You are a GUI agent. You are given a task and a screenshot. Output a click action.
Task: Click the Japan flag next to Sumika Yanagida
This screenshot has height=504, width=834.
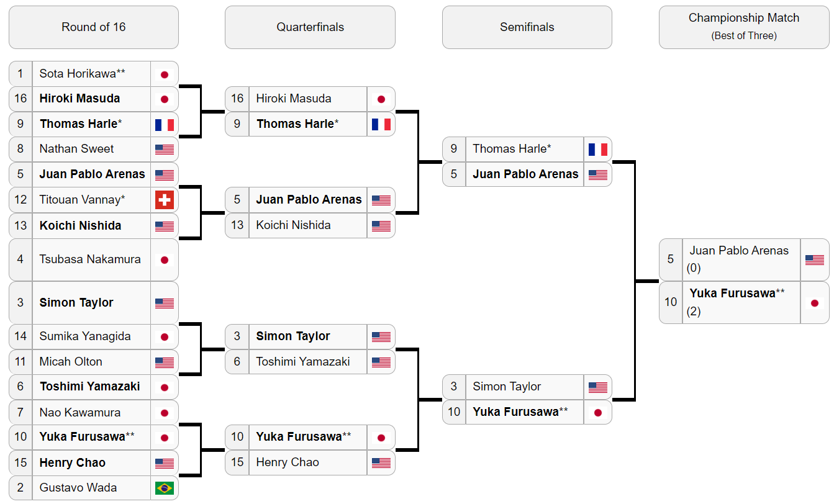165,337
